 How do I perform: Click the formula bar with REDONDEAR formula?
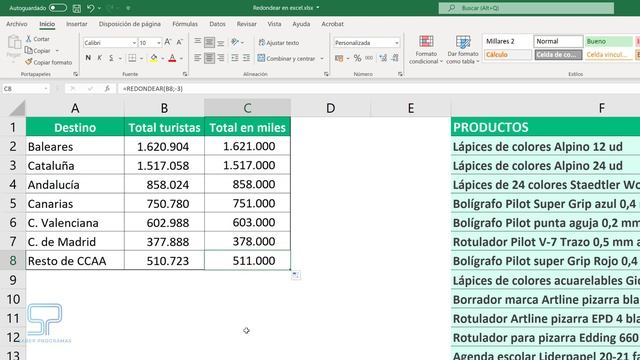tap(380, 89)
